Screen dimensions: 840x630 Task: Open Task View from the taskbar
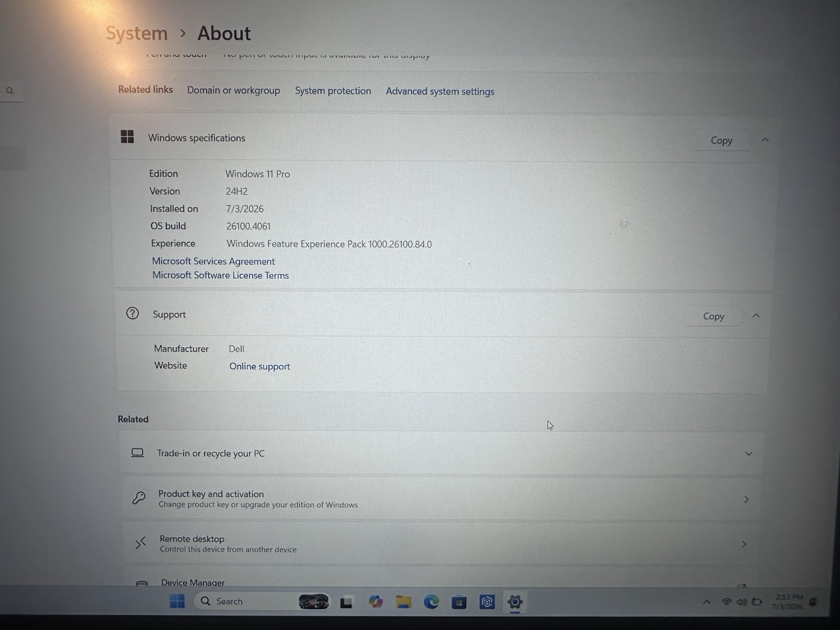pos(346,602)
